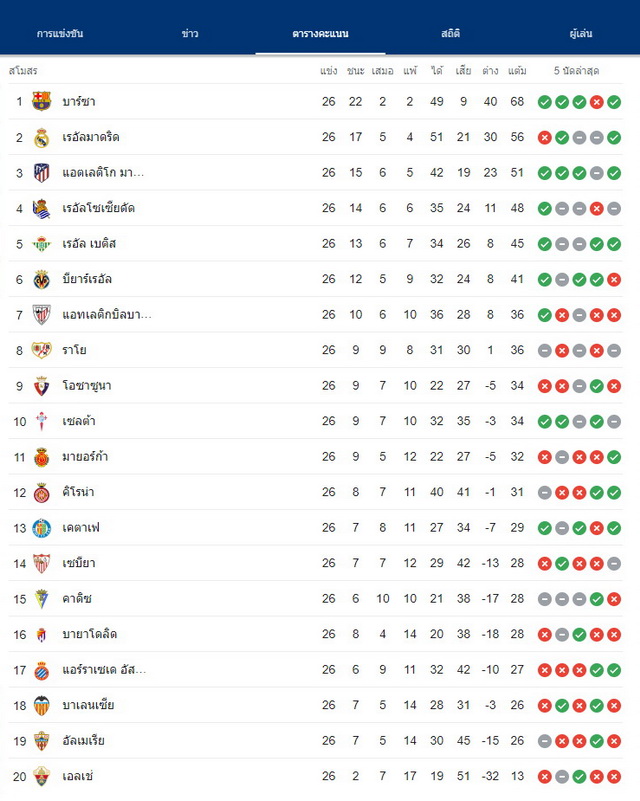Click the Espanyol crest in row 17
The image size is (640, 801).
pyautogui.click(x=41, y=670)
